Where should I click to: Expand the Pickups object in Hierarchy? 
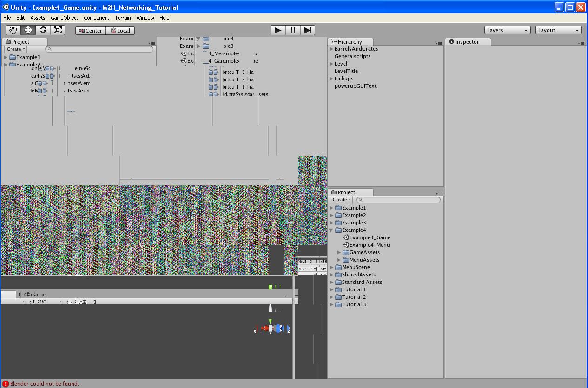(x=331, y=79)
